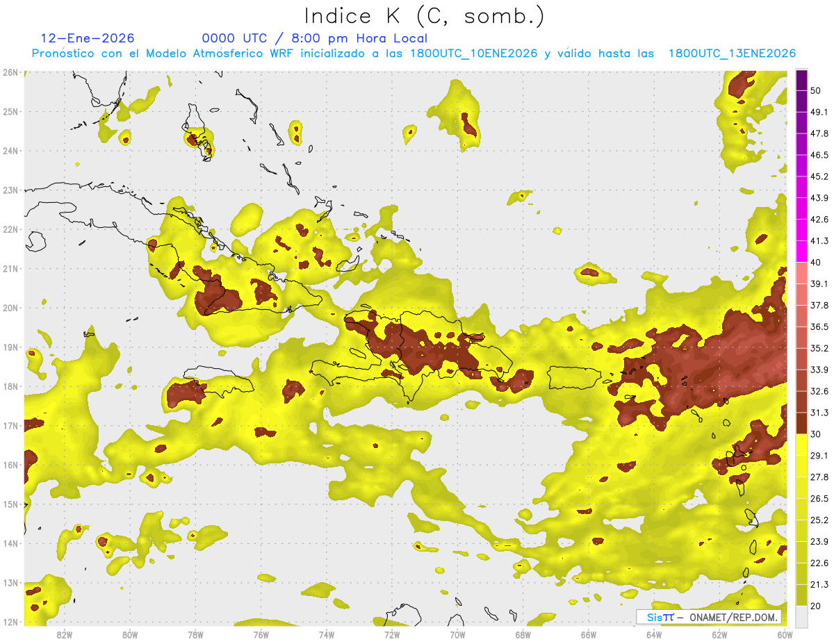Click the light gray band below 20
The height and width of the screenshot is (644, 834).
801,616
